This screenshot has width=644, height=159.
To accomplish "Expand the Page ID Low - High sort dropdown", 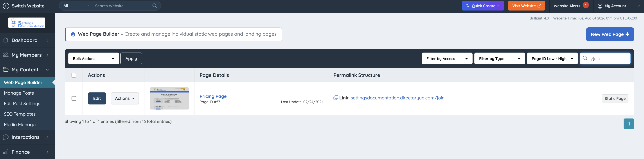I will point(552,58).
